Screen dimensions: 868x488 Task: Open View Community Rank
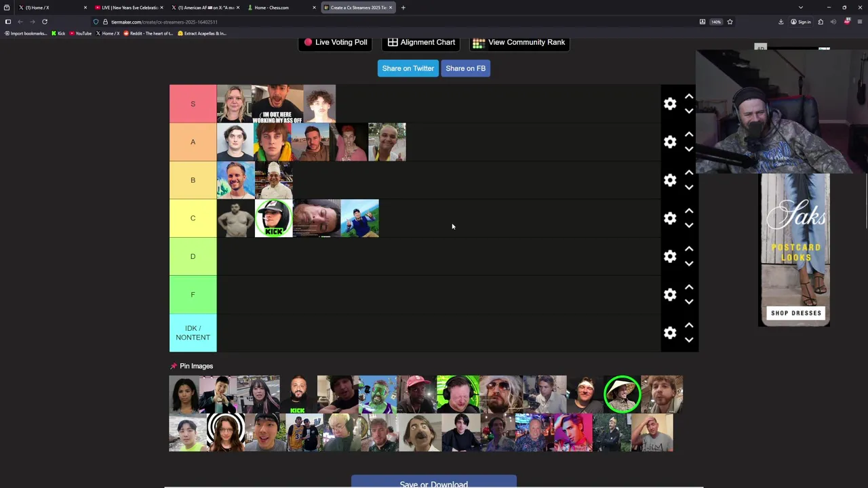pos(519,42)
